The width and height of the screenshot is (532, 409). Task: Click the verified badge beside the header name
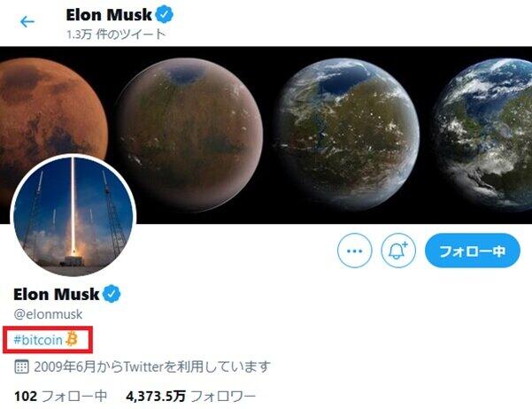coord(165,15)
